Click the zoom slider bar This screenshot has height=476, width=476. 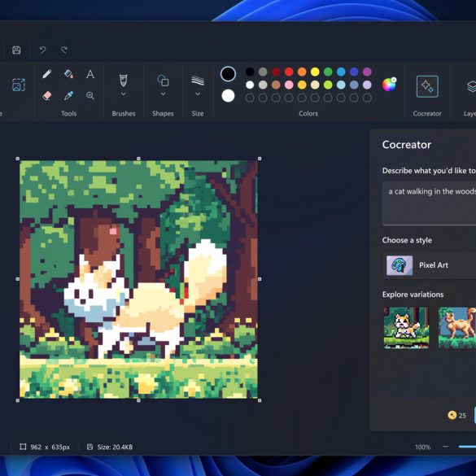pos(467,447)
